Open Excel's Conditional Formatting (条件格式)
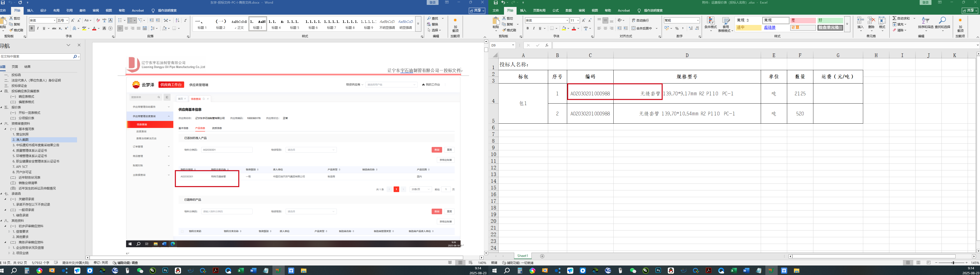 pyautogui.click(x=711, y=24)
